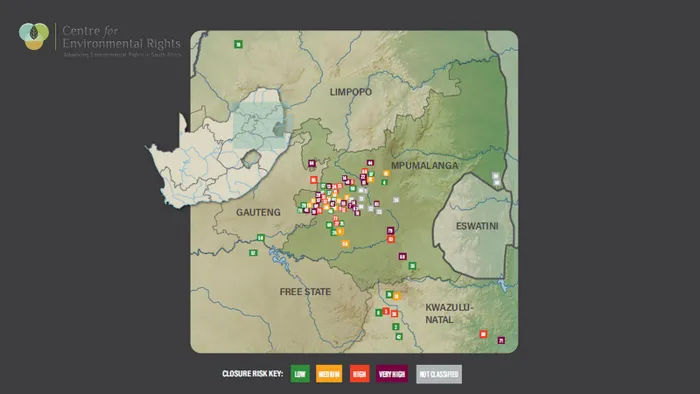Click the GAUTENG province label

[258, 212]
